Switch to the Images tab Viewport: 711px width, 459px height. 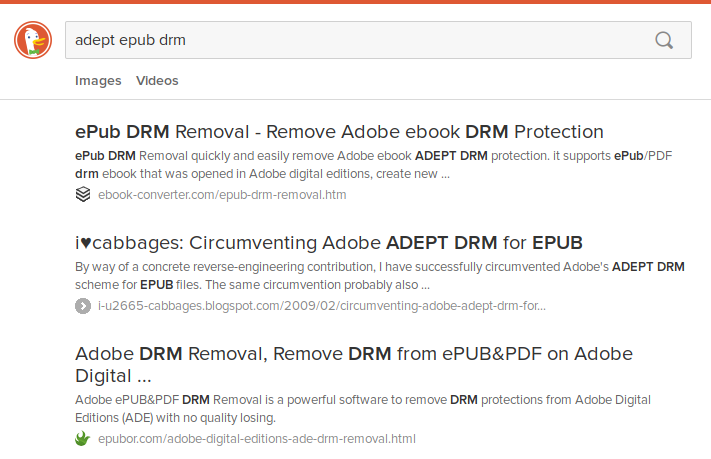pyautogui.click(x=98, y=81)
